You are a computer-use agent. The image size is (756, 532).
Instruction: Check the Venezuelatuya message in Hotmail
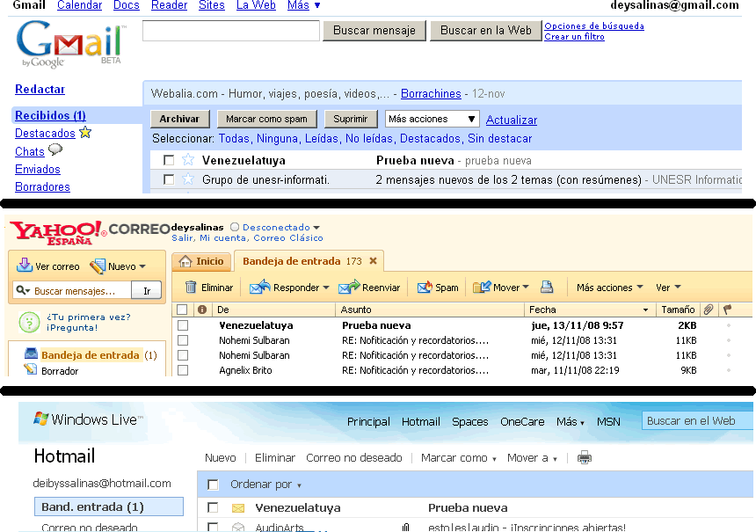(x=213, y=507)
